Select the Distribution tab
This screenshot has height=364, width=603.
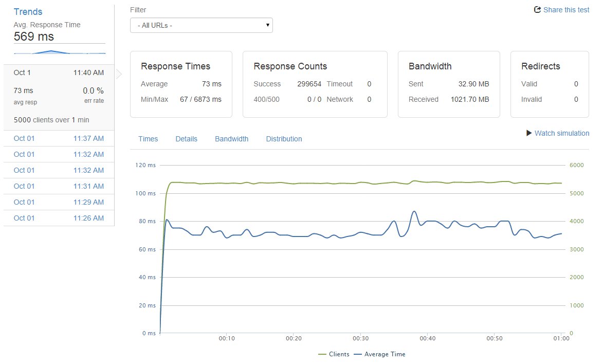pos(284,139)
